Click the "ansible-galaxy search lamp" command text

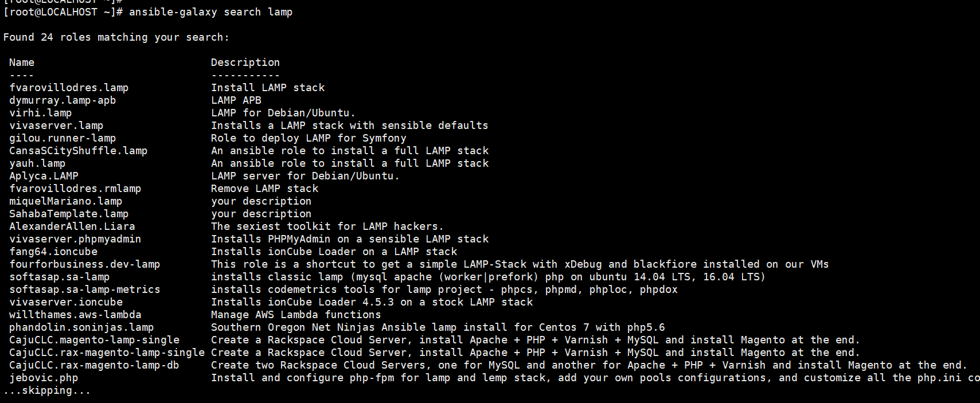[210, 12]
